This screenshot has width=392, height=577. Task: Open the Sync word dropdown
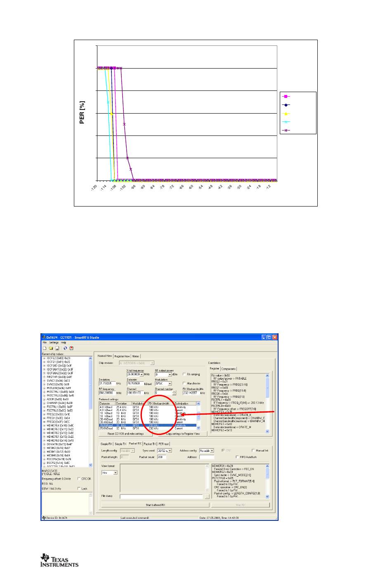click(x=170, y=451)
